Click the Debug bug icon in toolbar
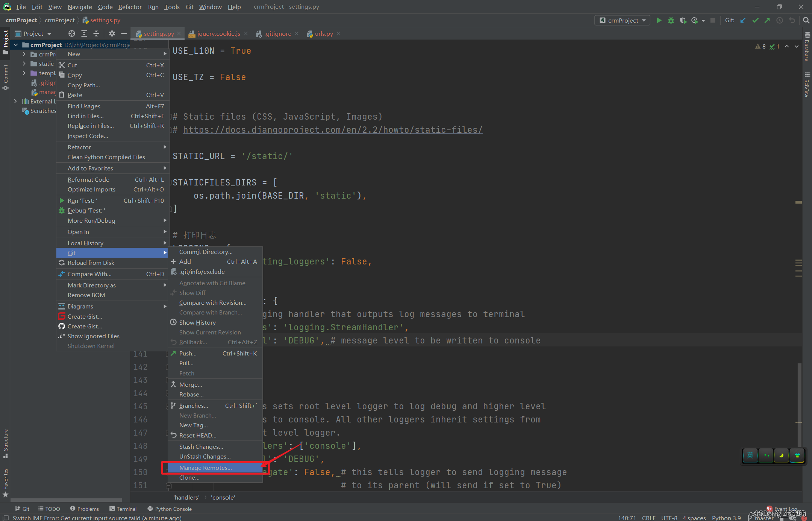812x521 pixels. point(671,20)
